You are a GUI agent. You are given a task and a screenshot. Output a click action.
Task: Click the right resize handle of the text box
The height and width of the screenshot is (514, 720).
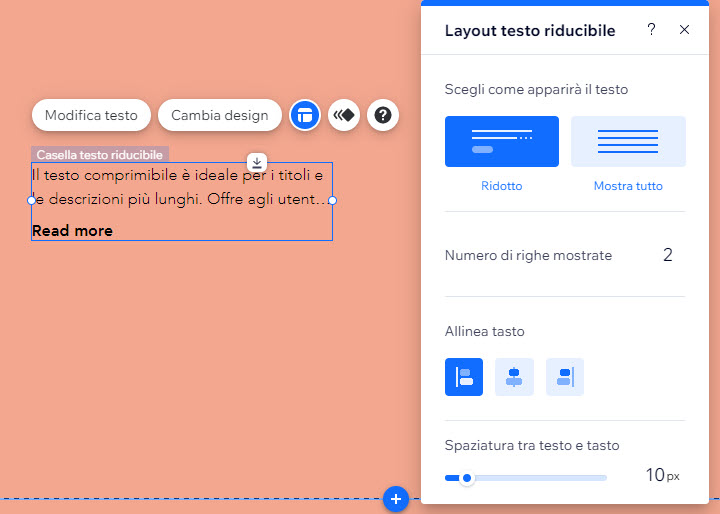coord(332,200)
